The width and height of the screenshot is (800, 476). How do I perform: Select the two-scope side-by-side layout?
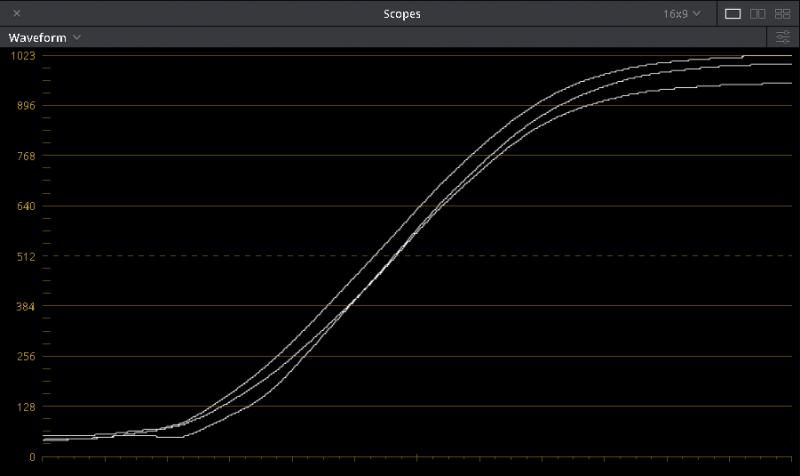point(757,14)
